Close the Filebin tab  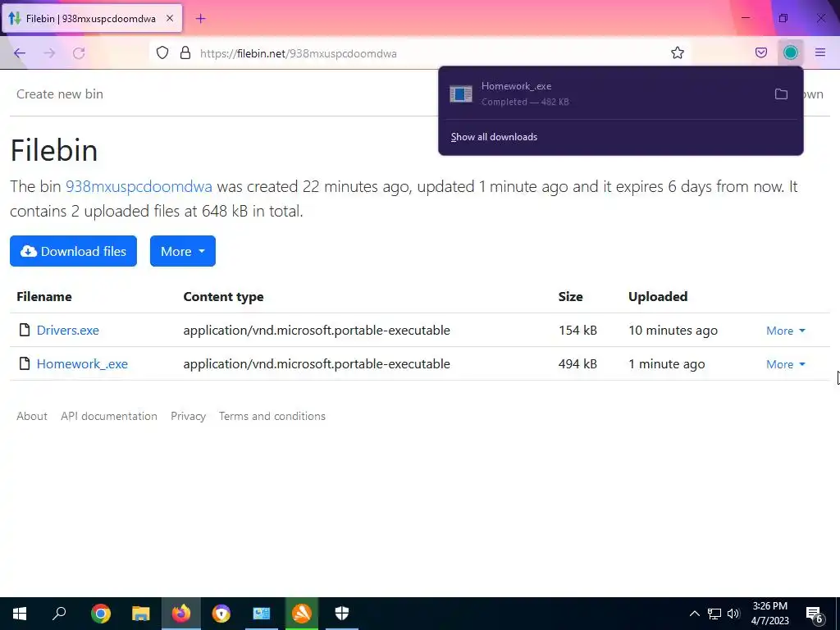(169, 18)
